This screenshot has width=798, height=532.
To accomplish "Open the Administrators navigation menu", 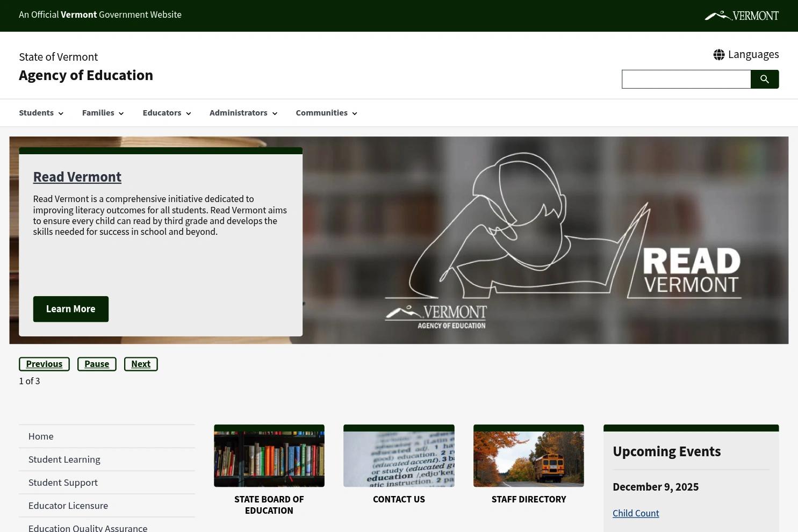I will [x=238, y=113].
